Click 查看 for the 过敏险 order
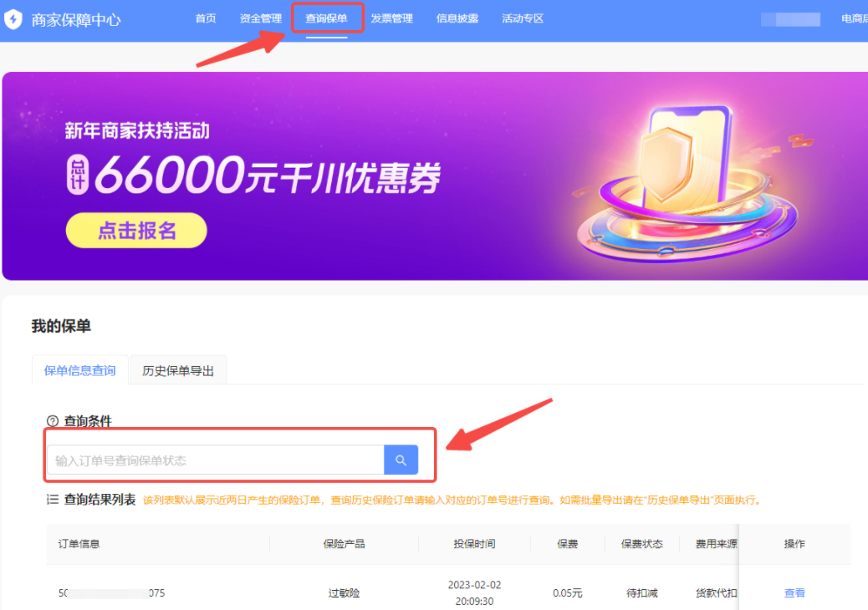Screen dimensions: 868x610 tap(794, 592)
